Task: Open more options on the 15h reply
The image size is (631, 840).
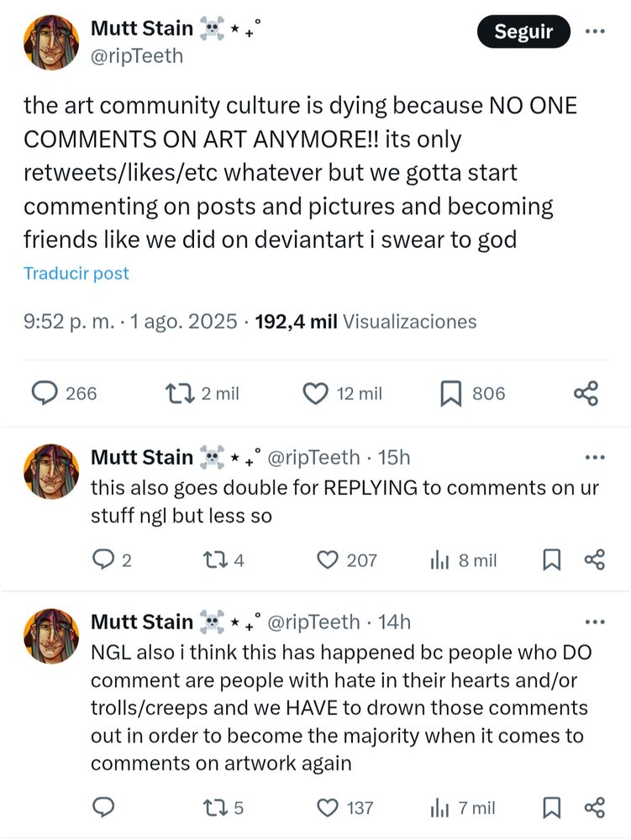Action: tap(595, 458)
